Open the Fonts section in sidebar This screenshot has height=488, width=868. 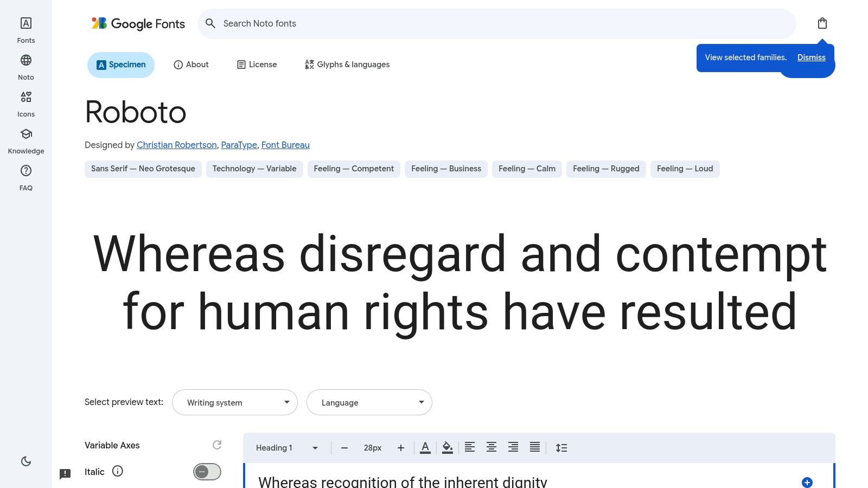point(26,30)
